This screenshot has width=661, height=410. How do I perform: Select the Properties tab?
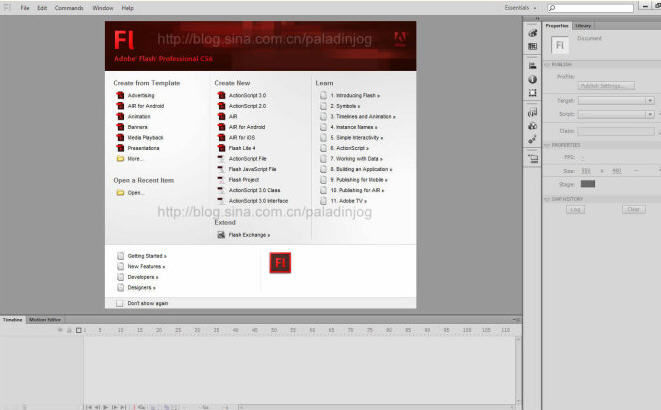pos(557,26)
